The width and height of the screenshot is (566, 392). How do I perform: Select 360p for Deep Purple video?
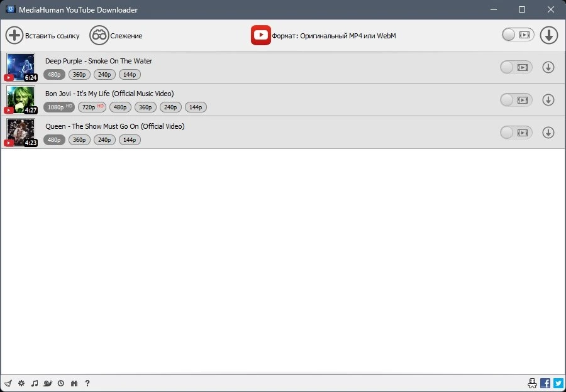[x=79, y=75]
